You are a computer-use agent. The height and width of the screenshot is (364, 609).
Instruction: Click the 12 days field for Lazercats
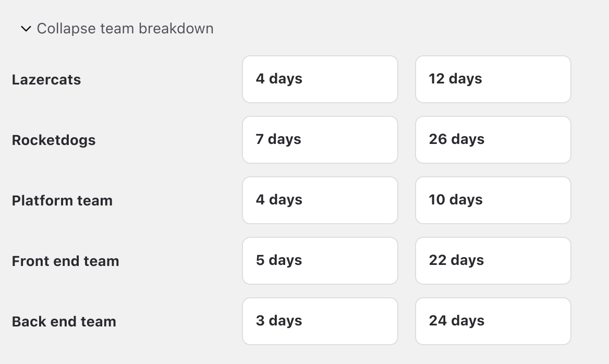point(493,79)
